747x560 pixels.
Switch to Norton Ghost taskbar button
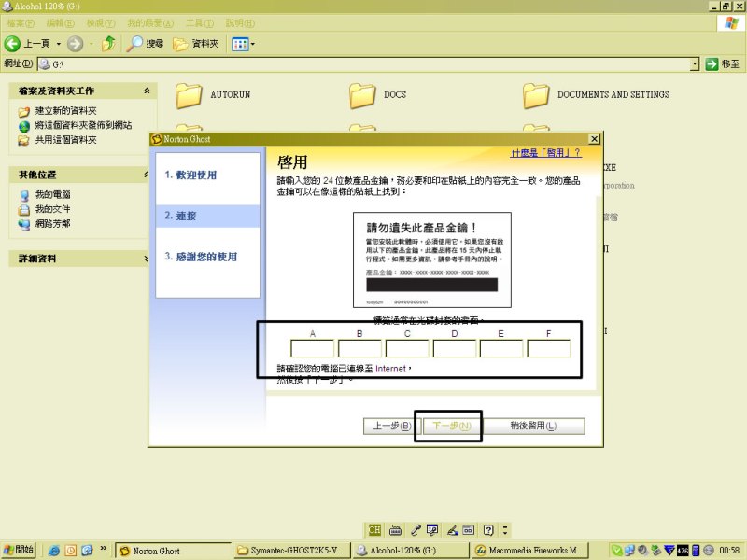point(174,551)
